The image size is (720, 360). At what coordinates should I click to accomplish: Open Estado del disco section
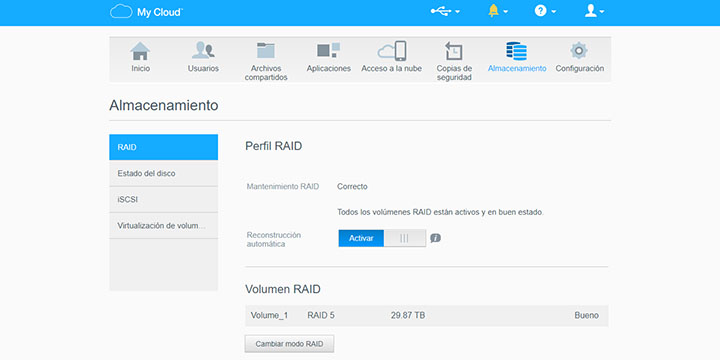pyautogui.click(x=163, y=174)
